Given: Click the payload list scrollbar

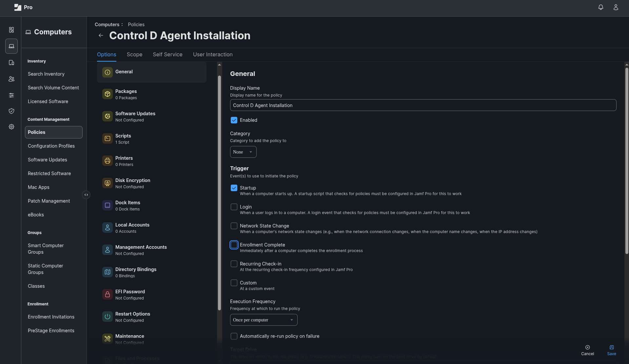Looking at the screenshot, I should pos(219,193).
